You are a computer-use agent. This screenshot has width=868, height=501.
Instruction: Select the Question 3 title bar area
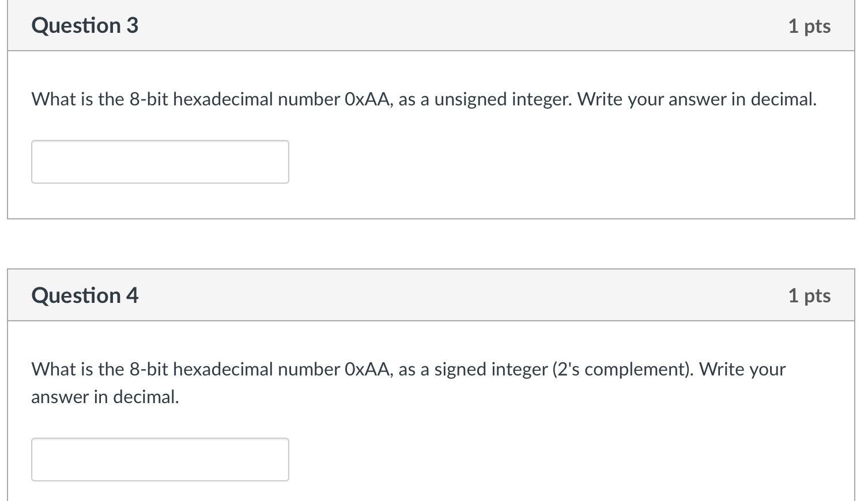tap(403, 25)
